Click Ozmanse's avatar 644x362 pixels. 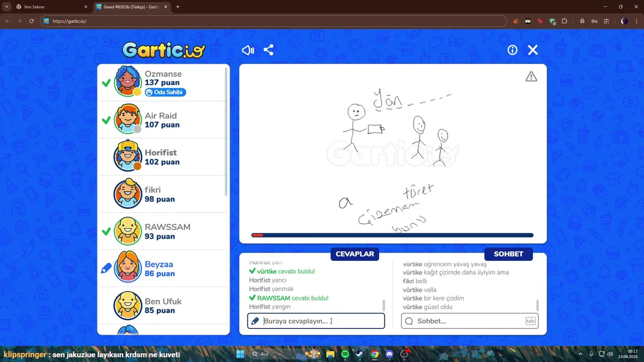128,81
